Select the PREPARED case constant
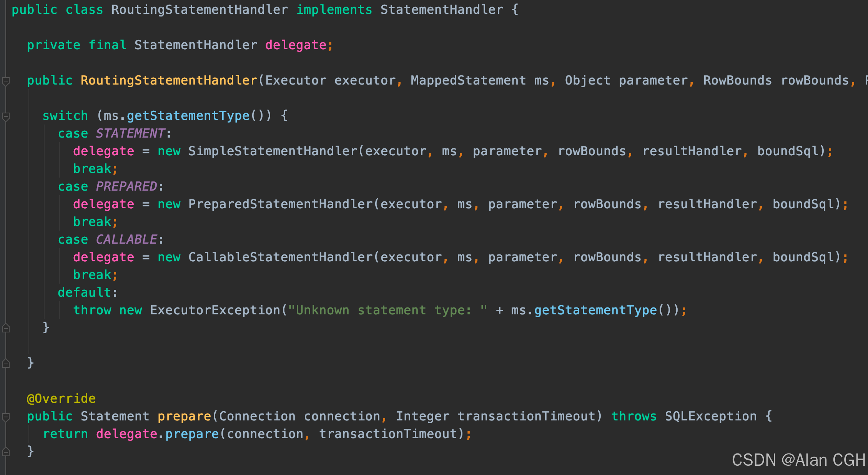The image size is (868, 475). pos(126,186)
